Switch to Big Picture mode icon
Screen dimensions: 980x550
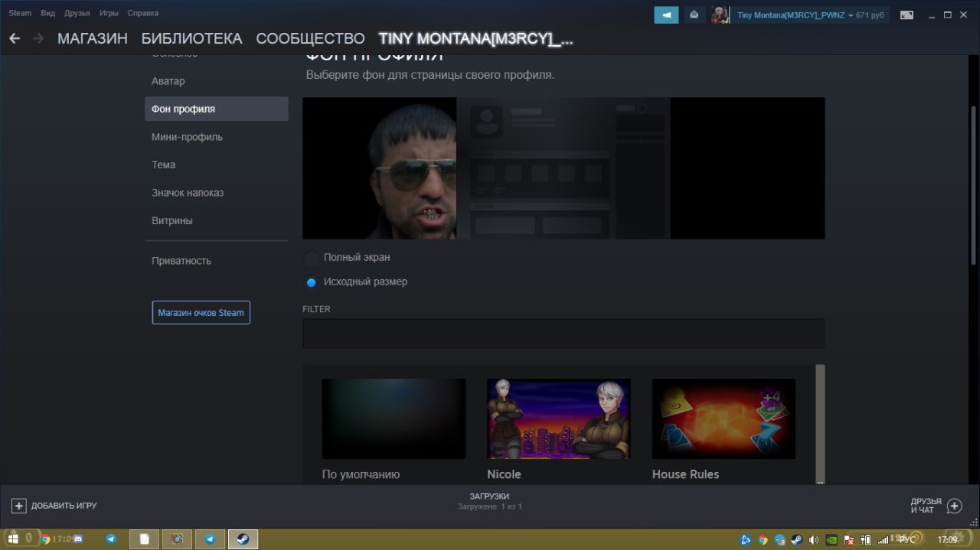tap(906, 15)
